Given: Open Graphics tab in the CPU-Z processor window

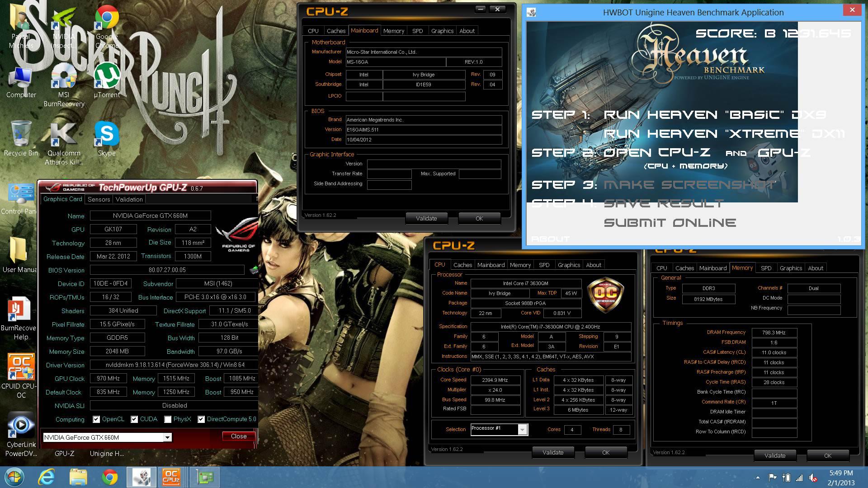Looking at the screenshot, I should (x=569, y=265).
